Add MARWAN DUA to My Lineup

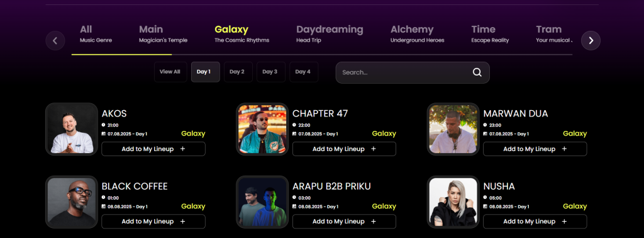coord(535,149)
